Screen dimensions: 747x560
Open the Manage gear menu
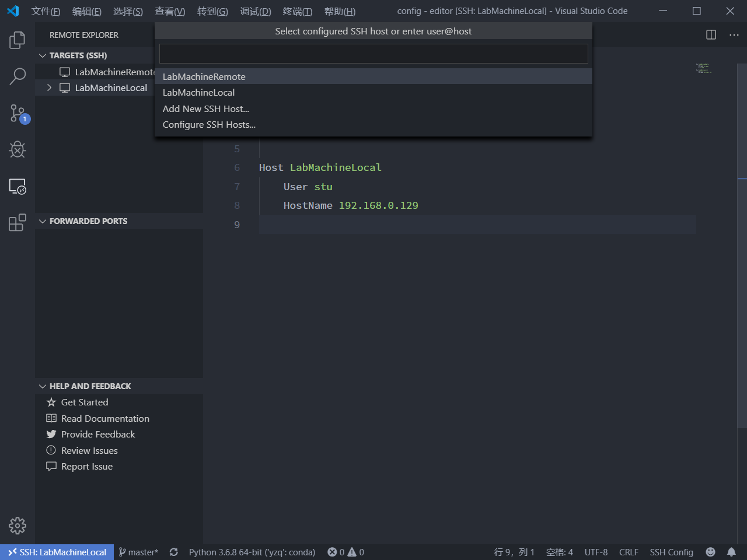point(18,526)
